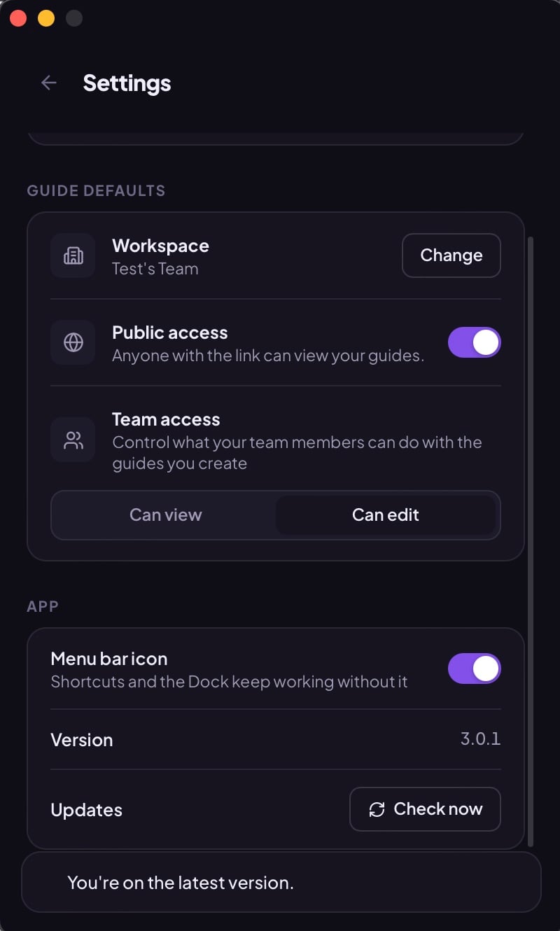Select the Can edit option
560x931 pixels.
386,515
